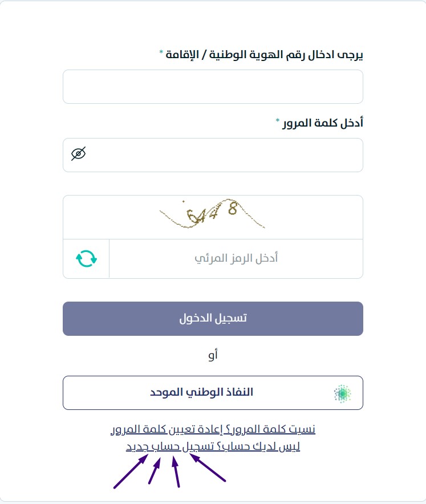Viewport: 426px width, 504px height.
Task: Click the asterisk beside the password label
Action: click(x=278, y=120)
